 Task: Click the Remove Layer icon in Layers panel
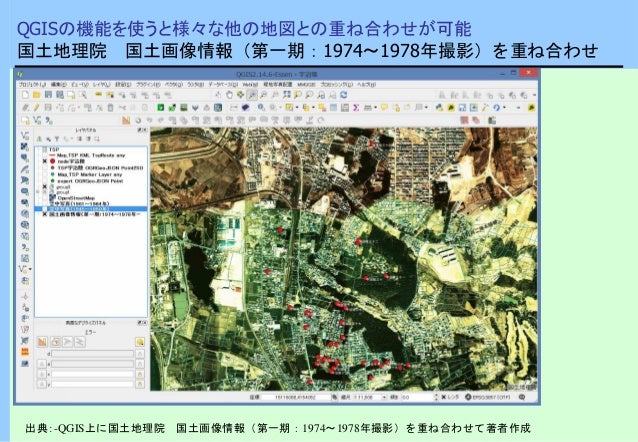97,139
